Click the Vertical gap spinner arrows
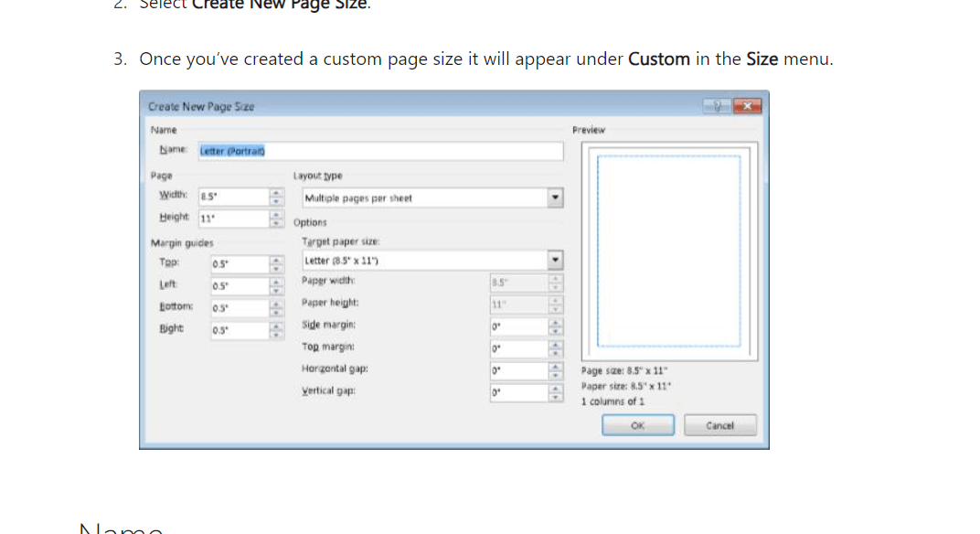This screenshot has width=980, height=534. coord(556,392)
